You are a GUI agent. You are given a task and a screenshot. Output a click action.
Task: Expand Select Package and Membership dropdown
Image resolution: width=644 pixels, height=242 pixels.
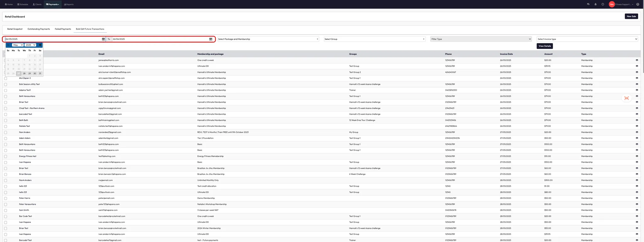click(268, 39)
